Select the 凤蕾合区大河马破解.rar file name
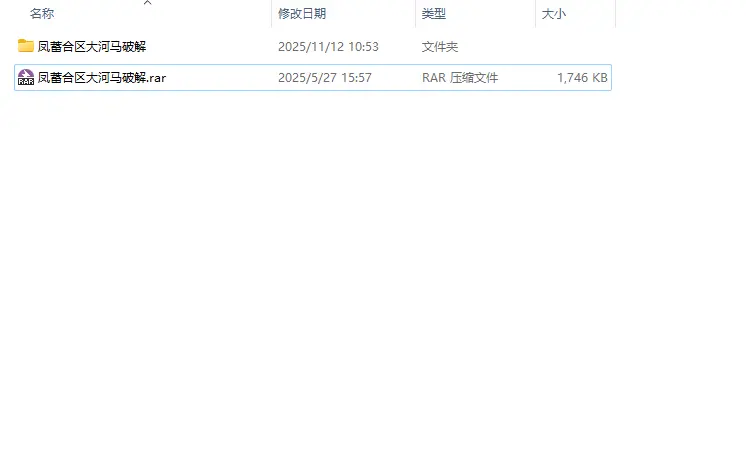Image resolution: width=746 pixels, height=469 pixels. [101, 78]
